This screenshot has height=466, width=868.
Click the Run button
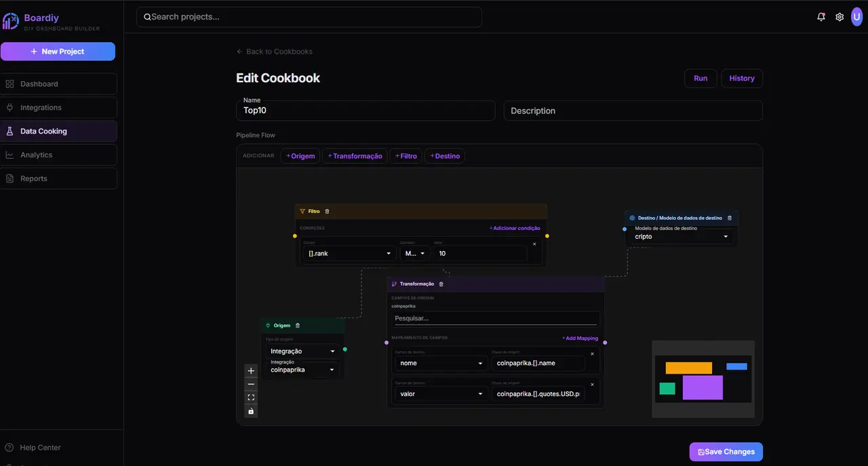point(701,79)
